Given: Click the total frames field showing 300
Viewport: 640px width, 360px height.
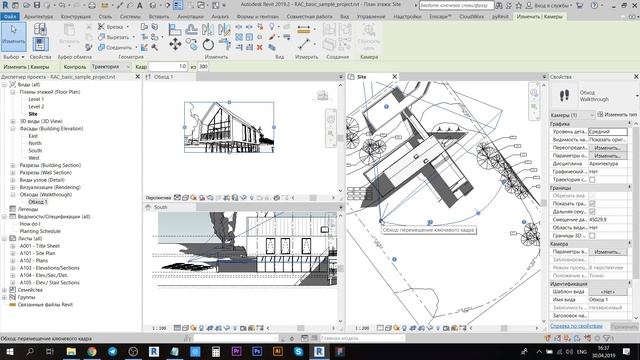Looking at the screenshot, I should (203, 67).
